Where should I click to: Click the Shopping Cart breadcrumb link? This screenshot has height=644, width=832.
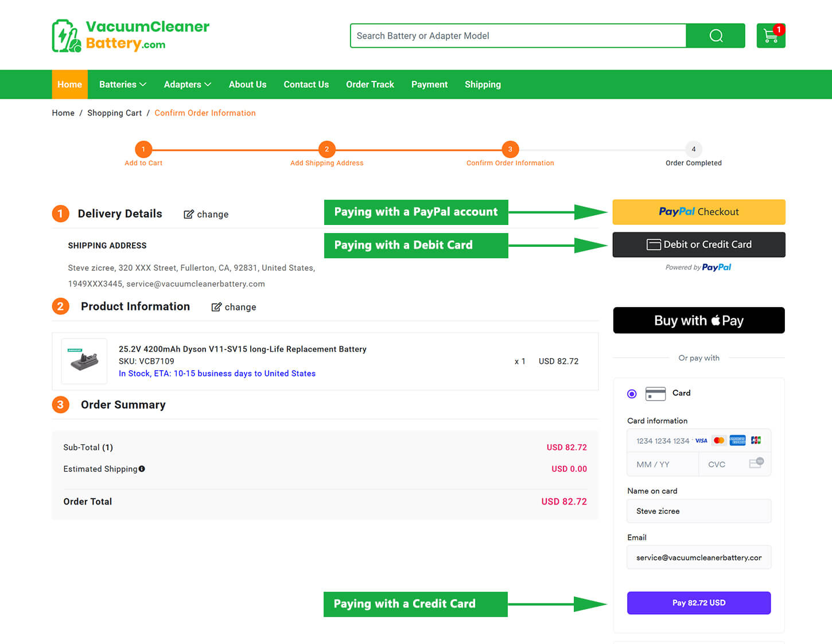pos(114,113)
